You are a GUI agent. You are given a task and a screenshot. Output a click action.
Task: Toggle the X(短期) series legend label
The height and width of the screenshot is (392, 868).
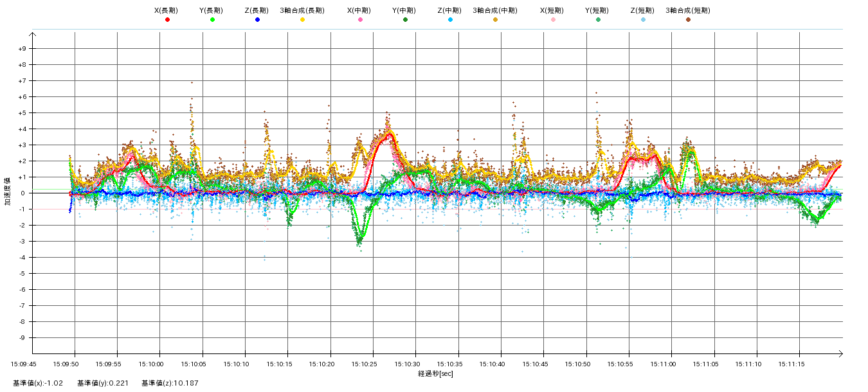552,10
